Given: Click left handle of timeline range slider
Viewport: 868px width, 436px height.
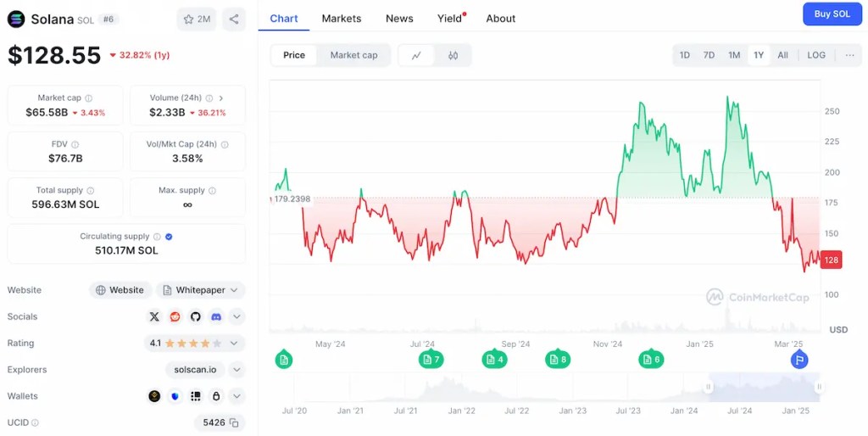Looking at the screenshot, I should pyautogui.click(x=709, y=387).
